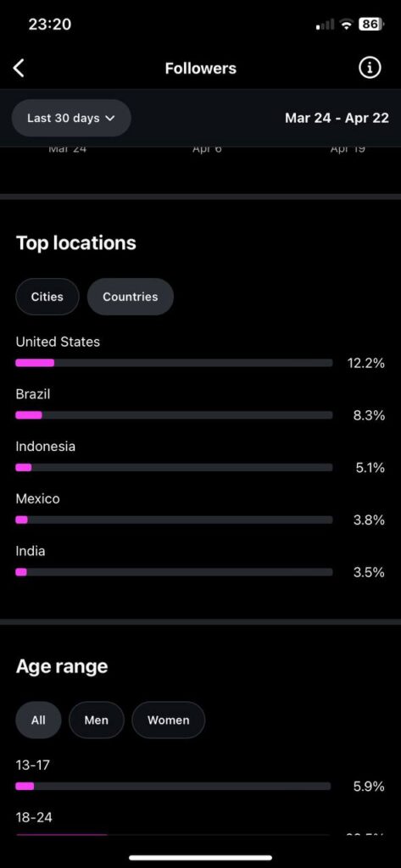Tap the Indonesia percentage bar
401x868 pixels.
coord(174,468)
